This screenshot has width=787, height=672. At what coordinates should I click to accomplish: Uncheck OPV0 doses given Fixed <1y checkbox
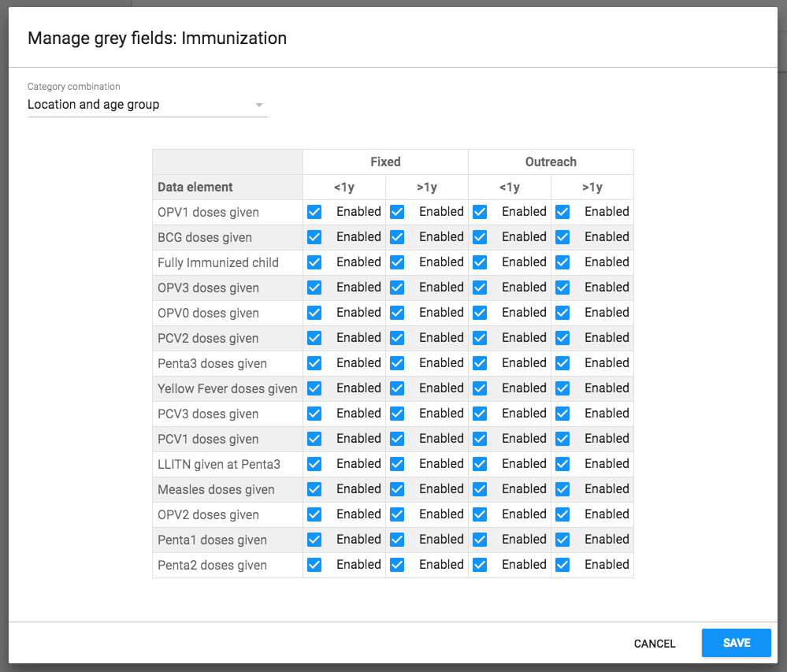[x=314, y=313]
